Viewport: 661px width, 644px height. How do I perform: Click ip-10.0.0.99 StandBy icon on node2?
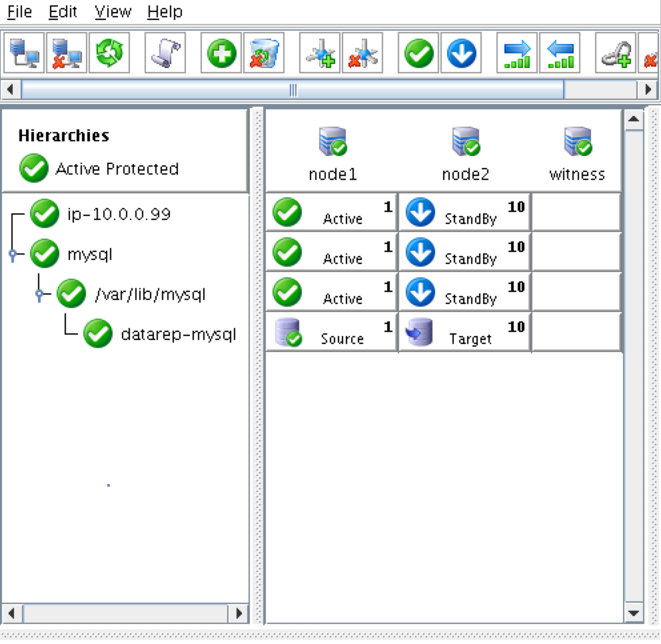coord(420,212)
